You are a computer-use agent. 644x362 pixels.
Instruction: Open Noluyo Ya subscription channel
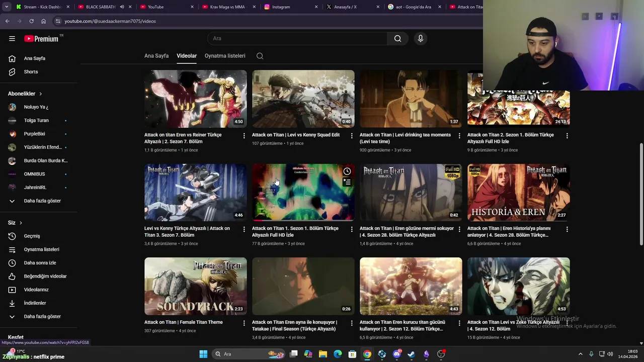pos(39,107)
